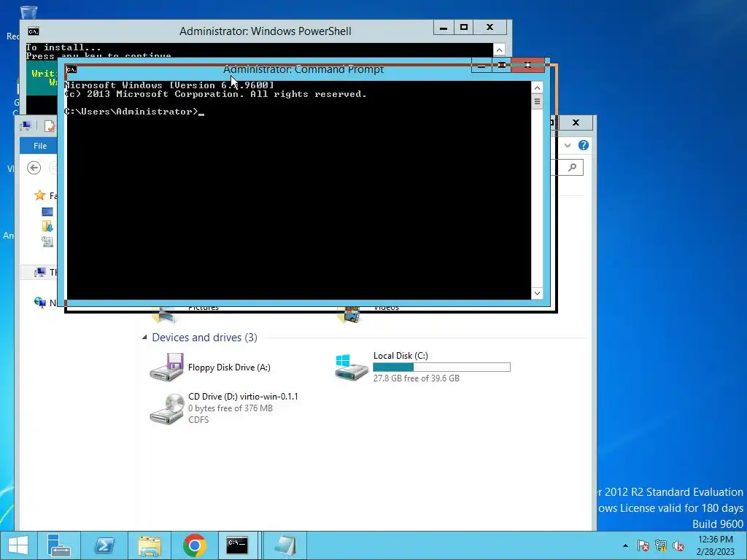The height and width of the screenshot is (560, 747).
Task: Click the Microsoft Windows version line in Command Prompt
Action: pyautogui.click(x=169, y=85)
